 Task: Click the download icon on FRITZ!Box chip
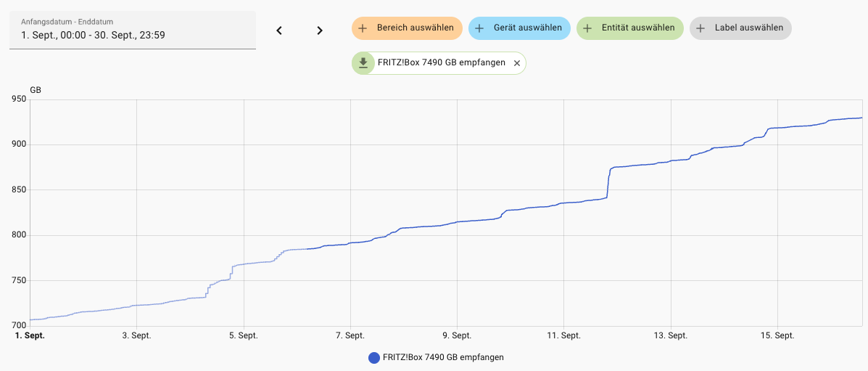pyautogui.click(x=363, y=63)
